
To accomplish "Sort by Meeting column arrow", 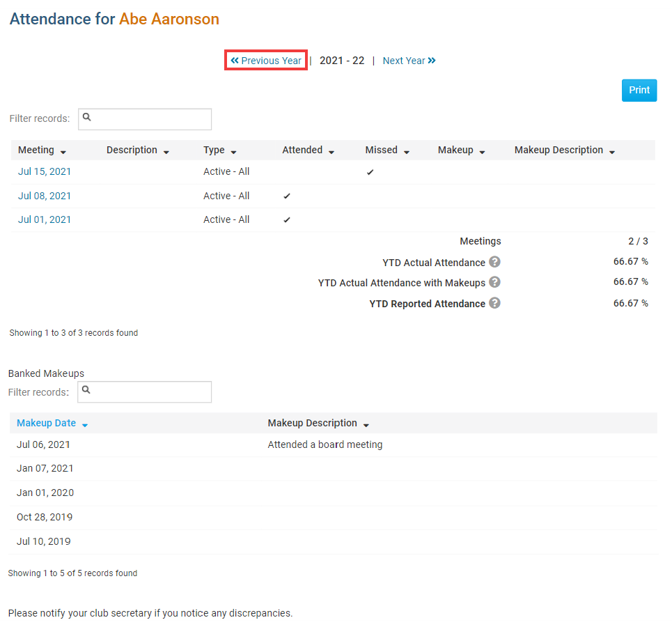I will 63,151.
